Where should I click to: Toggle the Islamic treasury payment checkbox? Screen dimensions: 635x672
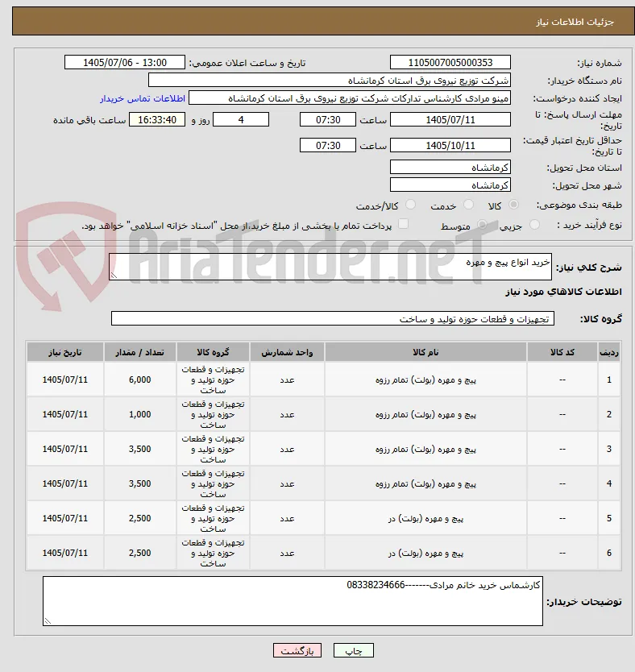[x=403, y=224]
